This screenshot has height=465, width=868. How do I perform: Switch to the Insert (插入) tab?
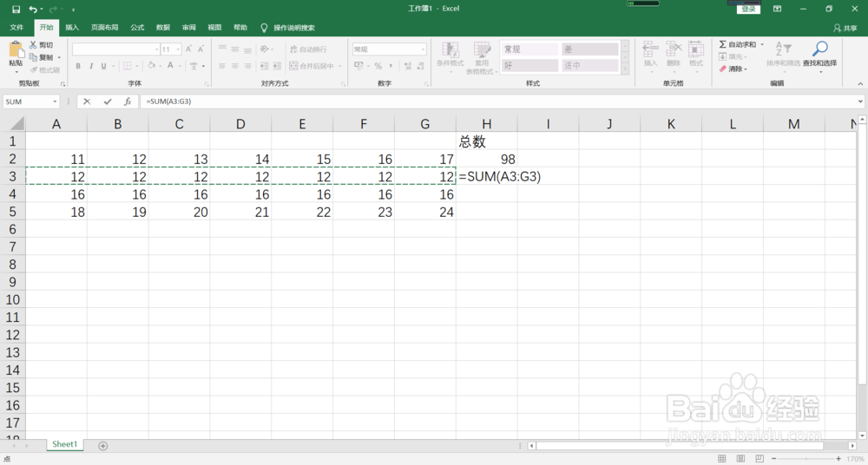pos(72,28)
